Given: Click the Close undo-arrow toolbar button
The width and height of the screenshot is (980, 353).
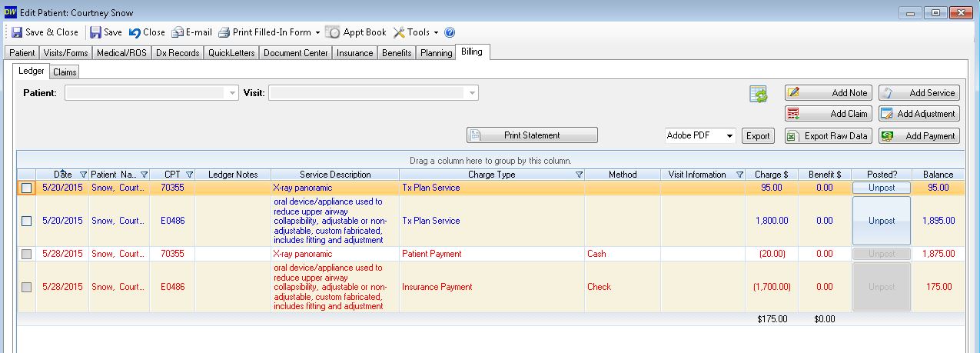Looking at the screenshot, I should (x=147, y=32).
